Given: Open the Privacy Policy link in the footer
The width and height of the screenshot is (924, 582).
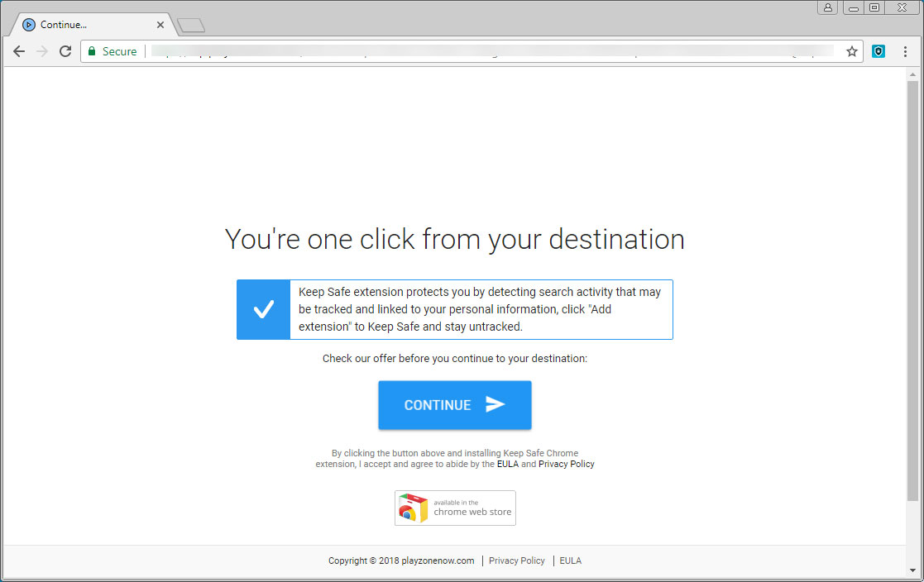Looking at the screenshot, I should point(516,561).
